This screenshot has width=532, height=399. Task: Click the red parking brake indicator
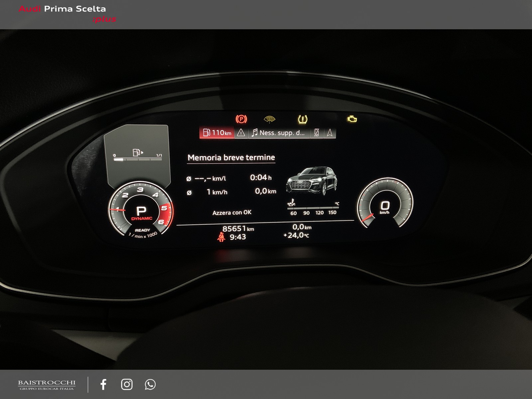pos(241,119)
